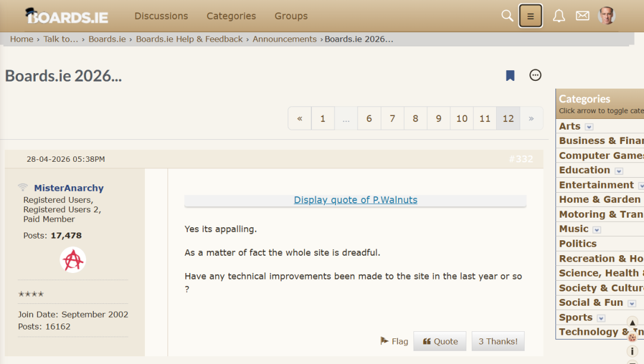Screen dimensions: 644x364
Task: Go to the Talk to... breadcrumb
Action: (x=61, y=39)
